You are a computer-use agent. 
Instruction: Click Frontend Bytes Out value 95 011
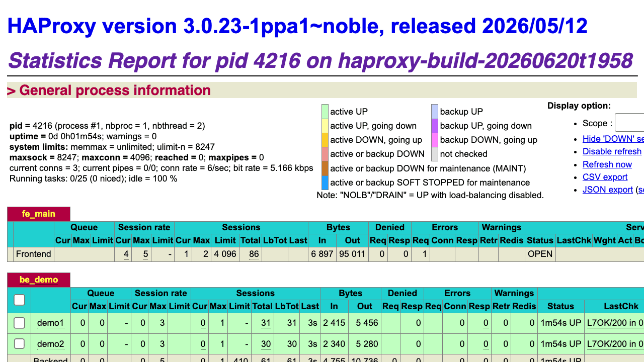pyautogui.click(x=352, y=254)
